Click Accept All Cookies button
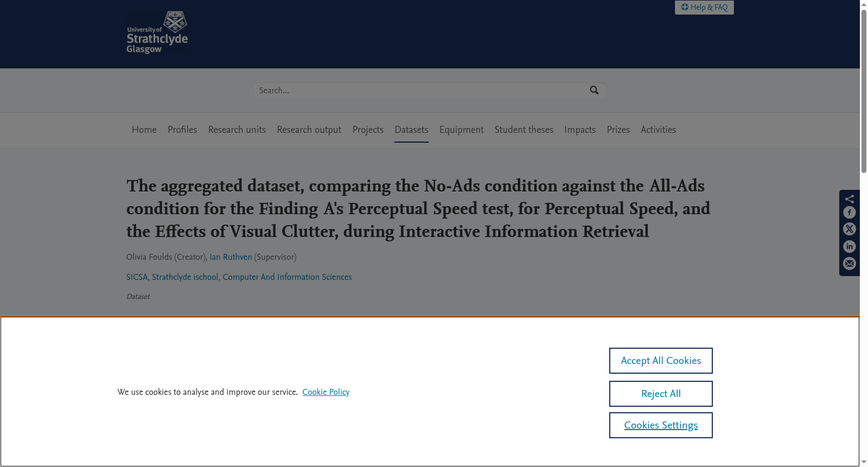This screenshot has width=868, height=467. [x=661, y=361]
